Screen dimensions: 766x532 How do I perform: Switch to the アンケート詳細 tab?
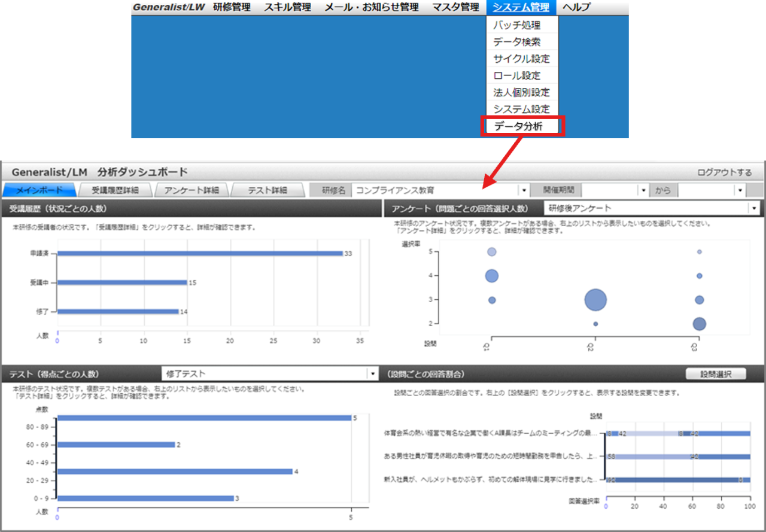click(192, 190)
